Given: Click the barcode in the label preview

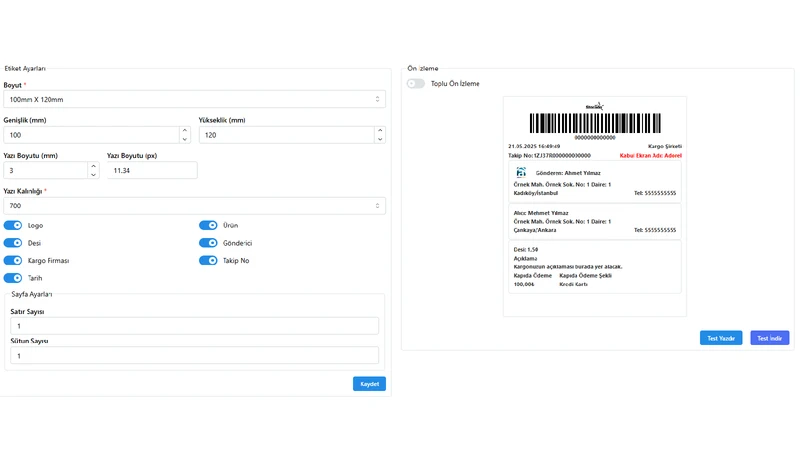Looking at the screenshot, I should click(x=595, y=123).
